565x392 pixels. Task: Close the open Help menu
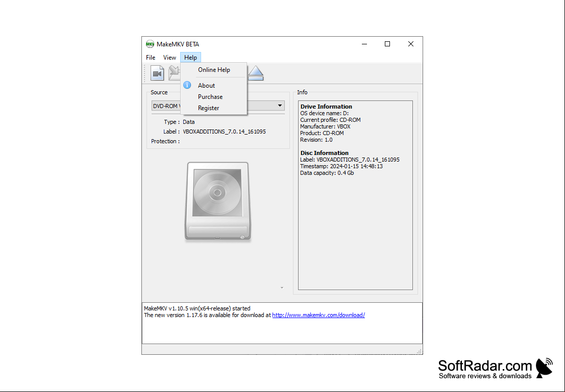coord(190,58)
